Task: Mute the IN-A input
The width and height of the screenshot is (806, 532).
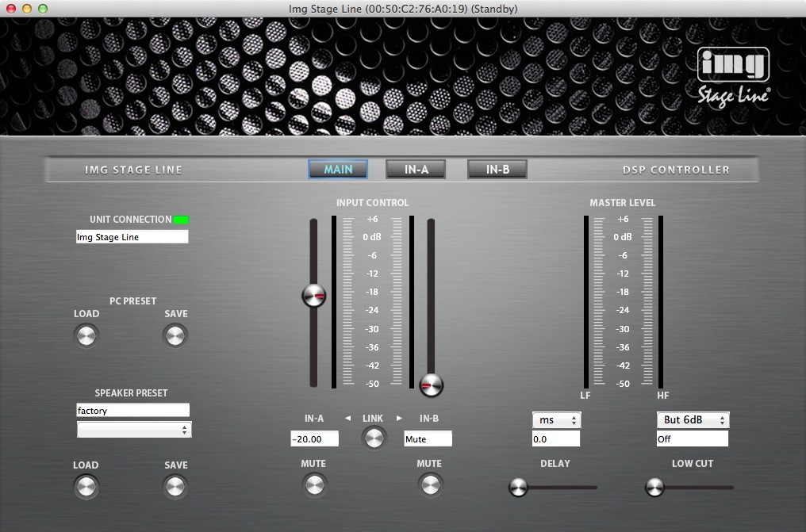Action: (x=314, y=484)
